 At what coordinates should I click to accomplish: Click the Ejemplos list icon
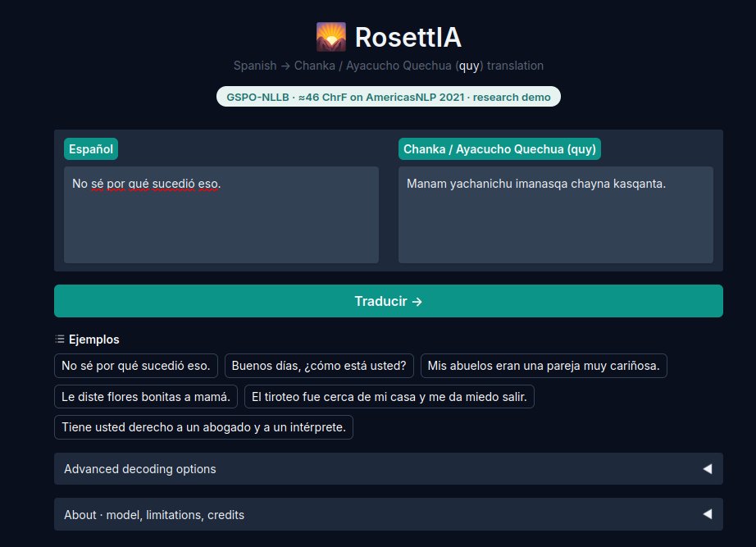point(60,339)
